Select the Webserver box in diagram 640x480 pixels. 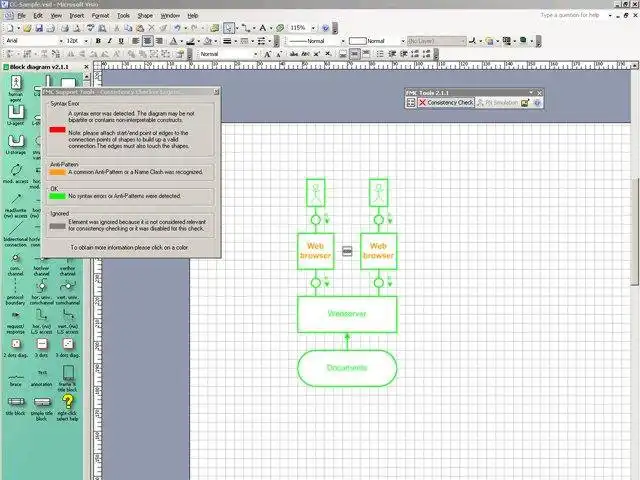[x=347, y=314]
